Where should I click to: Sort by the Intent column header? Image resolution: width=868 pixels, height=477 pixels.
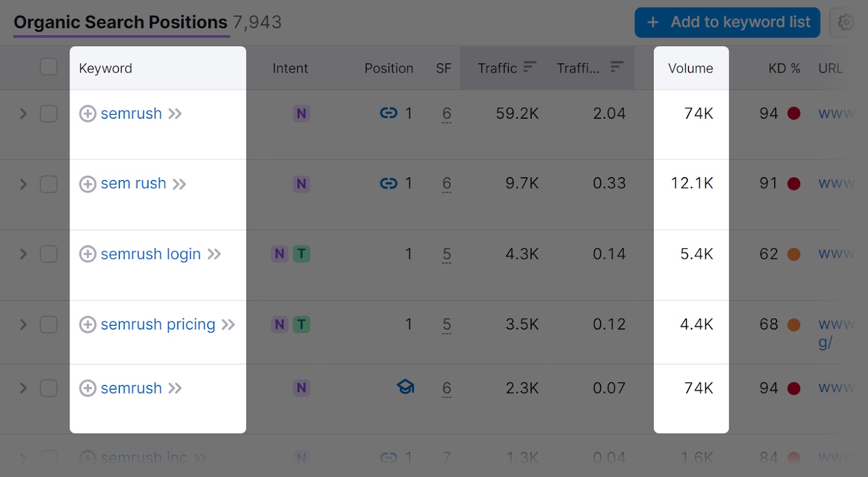pyautogui.click(x=290, y=68)
